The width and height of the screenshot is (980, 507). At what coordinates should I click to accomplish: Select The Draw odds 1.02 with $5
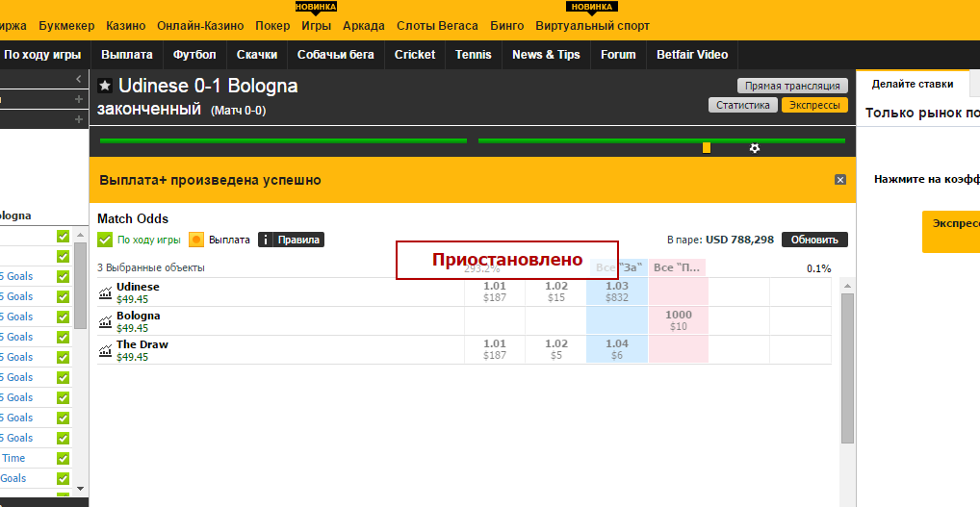click(x=556, y=349)
